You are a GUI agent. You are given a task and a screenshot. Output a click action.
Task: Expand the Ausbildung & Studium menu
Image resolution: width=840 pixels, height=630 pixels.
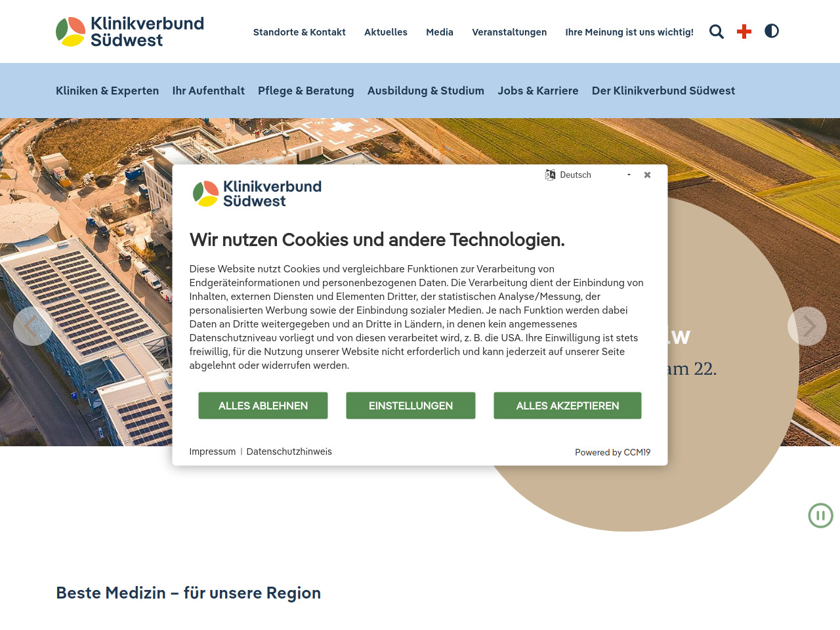coord(425,91)
